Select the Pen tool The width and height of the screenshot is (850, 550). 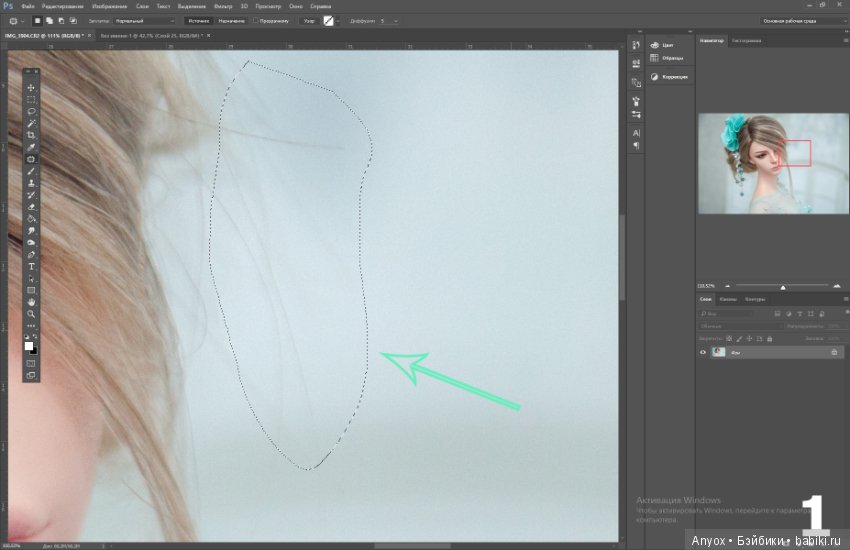31,255
